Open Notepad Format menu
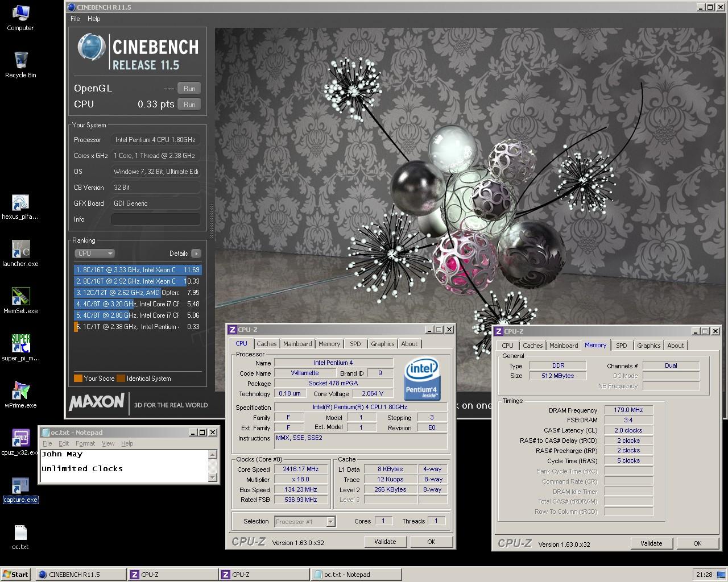 [85, 443]
